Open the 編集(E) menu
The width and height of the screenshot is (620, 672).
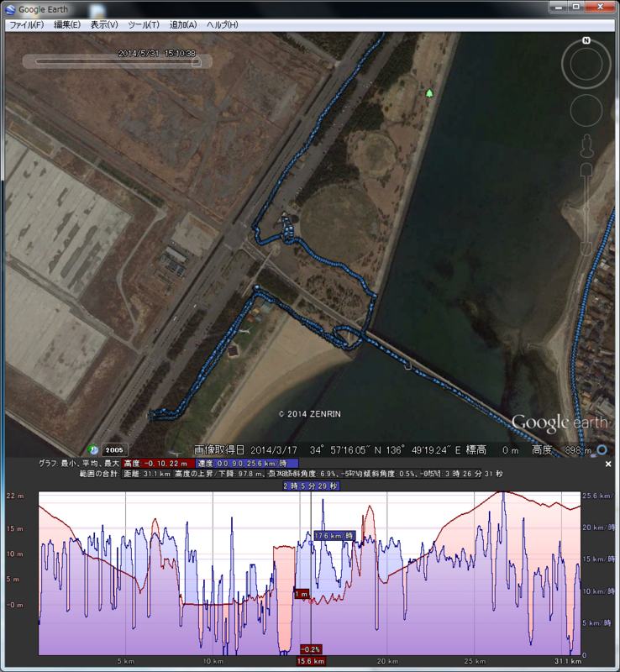[x=67, y=25]
